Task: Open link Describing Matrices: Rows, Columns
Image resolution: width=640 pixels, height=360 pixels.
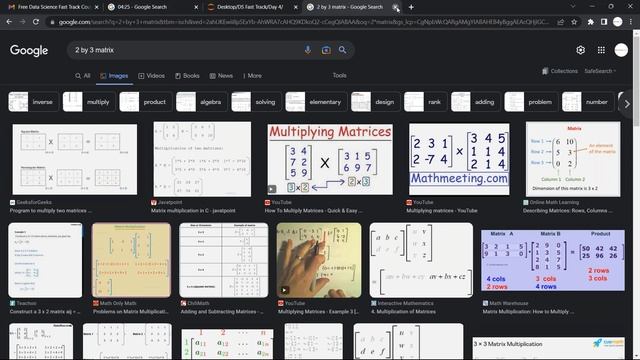Action: (x=568, y=211)
